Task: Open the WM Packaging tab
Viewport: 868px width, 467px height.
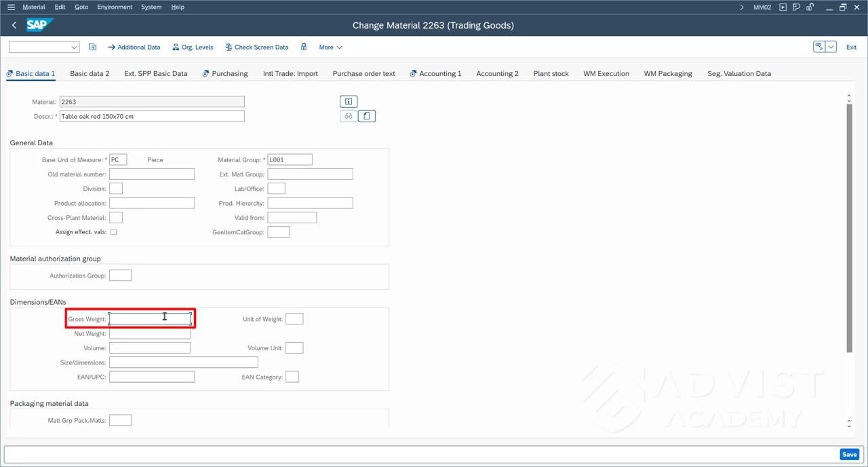Action: [668, 73]
